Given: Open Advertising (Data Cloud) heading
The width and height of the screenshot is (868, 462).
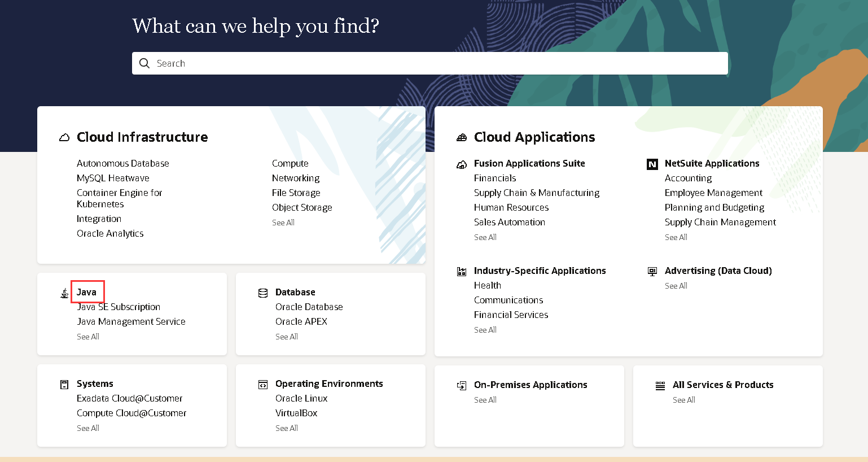Looking at the screenshot, I should (x=718, y=271).
